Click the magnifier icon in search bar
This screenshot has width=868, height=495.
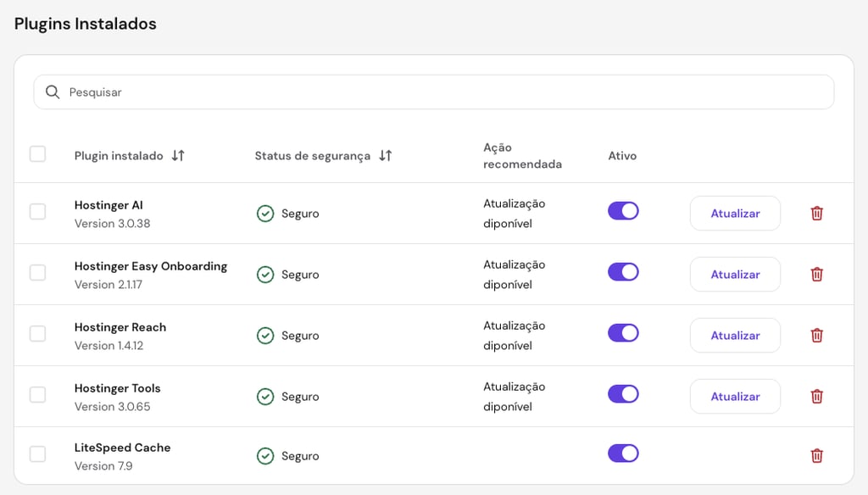(x=53, y=92)
